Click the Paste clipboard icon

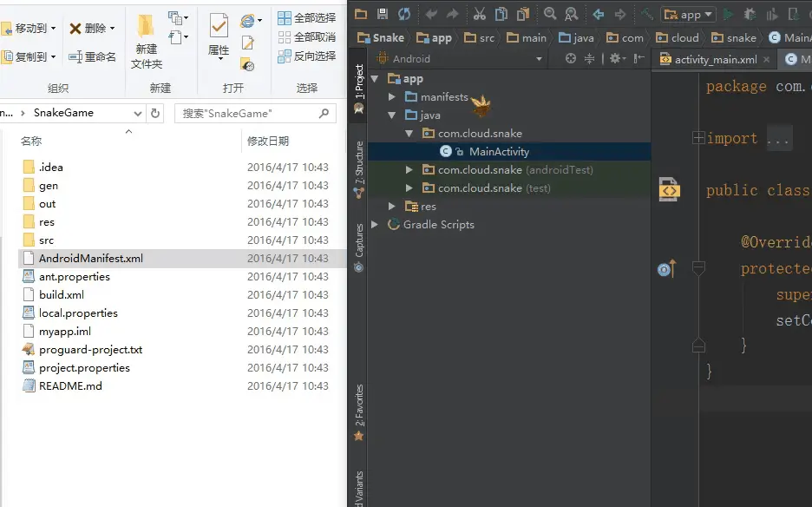pyautogui.click(x=523, y=14)
